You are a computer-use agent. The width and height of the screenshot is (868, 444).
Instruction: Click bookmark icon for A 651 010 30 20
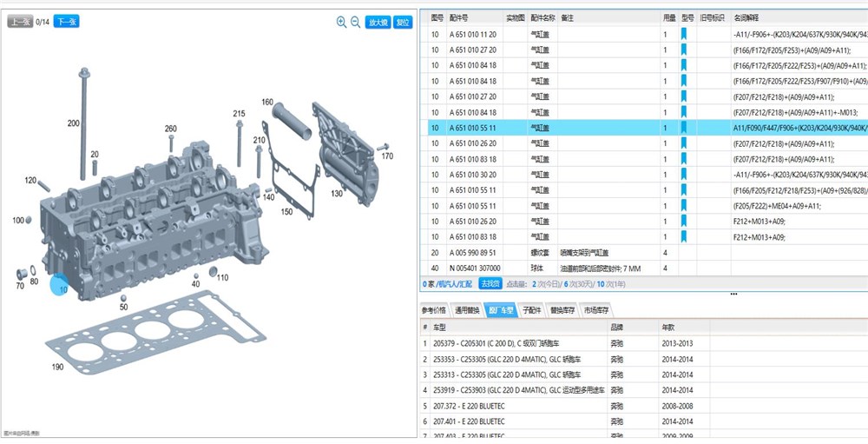(684, 175)
